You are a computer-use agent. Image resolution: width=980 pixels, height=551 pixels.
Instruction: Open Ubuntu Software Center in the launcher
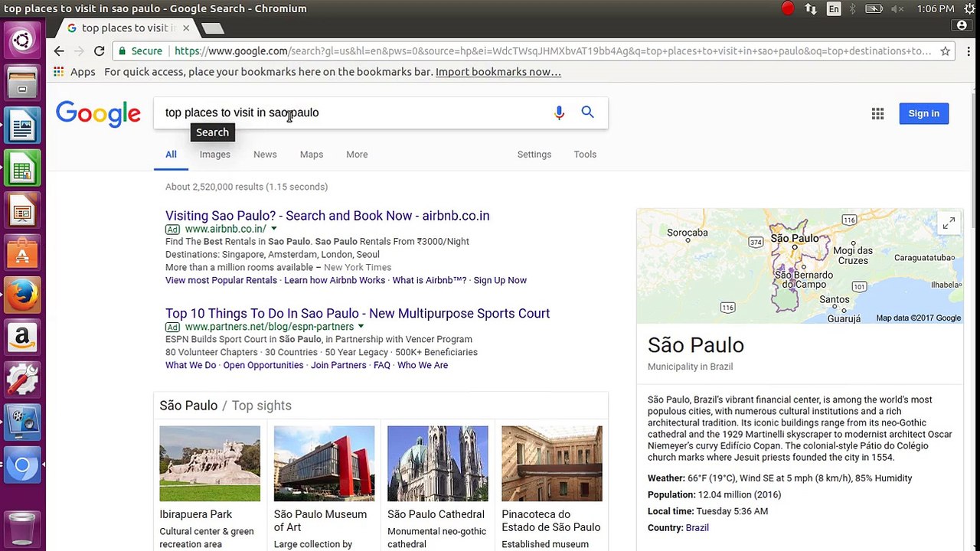(x=22, y=252)
